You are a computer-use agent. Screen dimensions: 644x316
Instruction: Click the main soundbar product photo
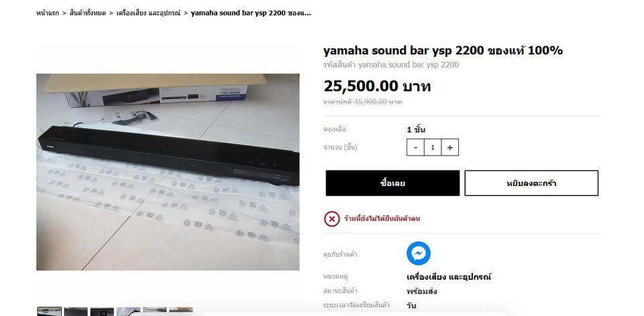pyautogui.click(x=168, y=172)
